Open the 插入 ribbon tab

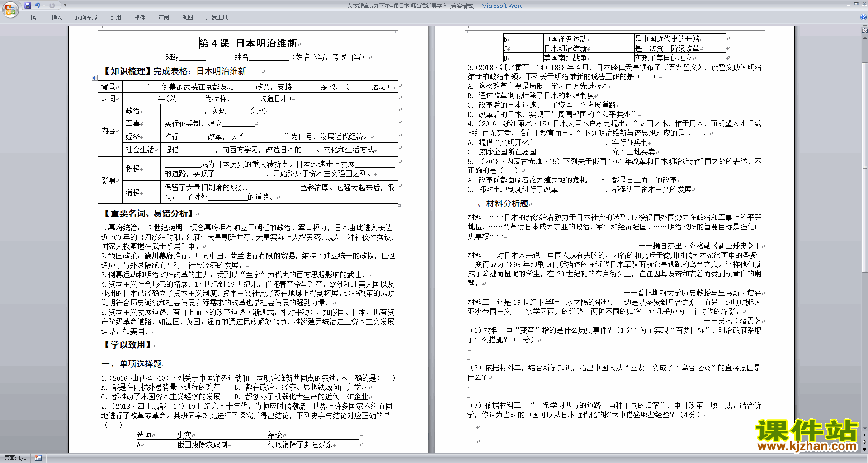57,17
